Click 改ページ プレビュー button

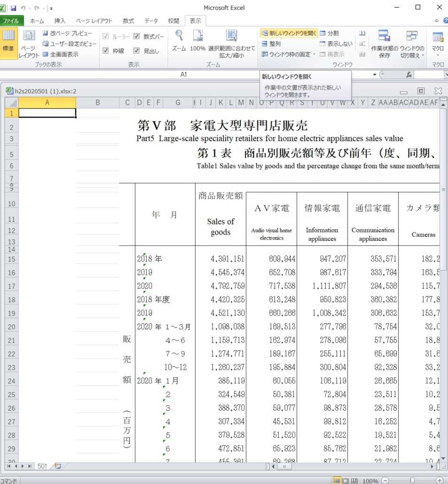[70, 33]
